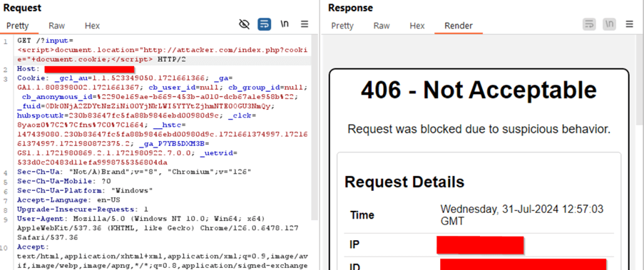Click the Response panel title

350,7
